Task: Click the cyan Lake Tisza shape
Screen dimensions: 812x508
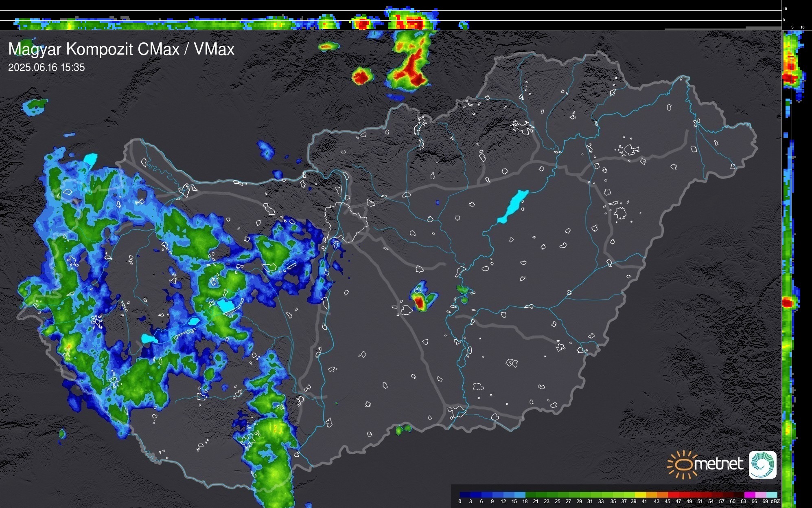Action: 513,206
